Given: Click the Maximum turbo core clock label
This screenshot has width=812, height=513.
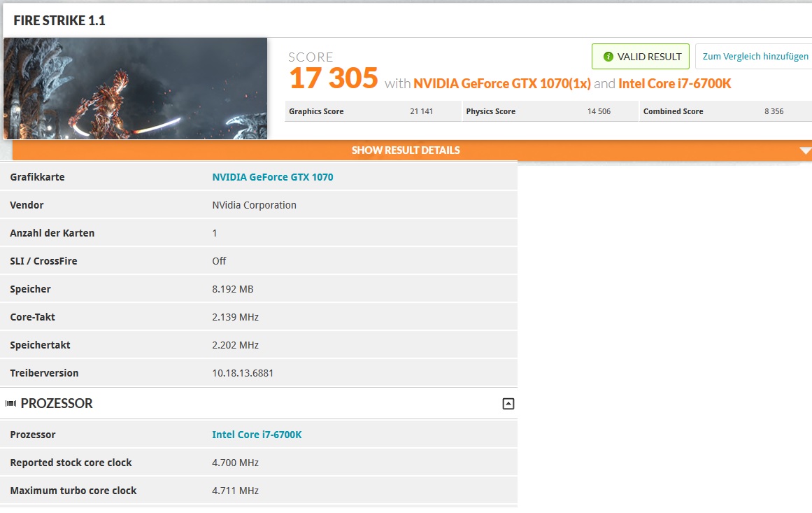Looking at the screenshot, I should 73,491.
